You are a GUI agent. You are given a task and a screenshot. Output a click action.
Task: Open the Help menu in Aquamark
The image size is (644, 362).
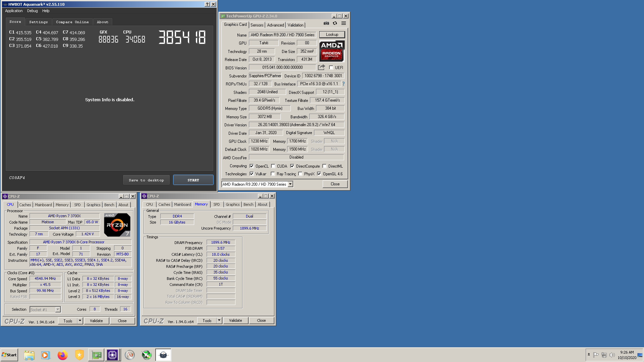(x=46, y=11)
